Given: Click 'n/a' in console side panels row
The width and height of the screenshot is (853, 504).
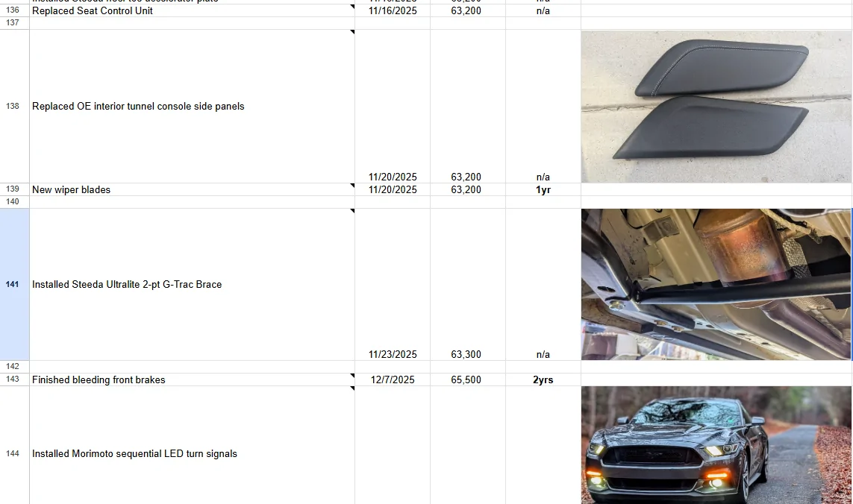Looking at the screenshot, I should tap(543, 177).
